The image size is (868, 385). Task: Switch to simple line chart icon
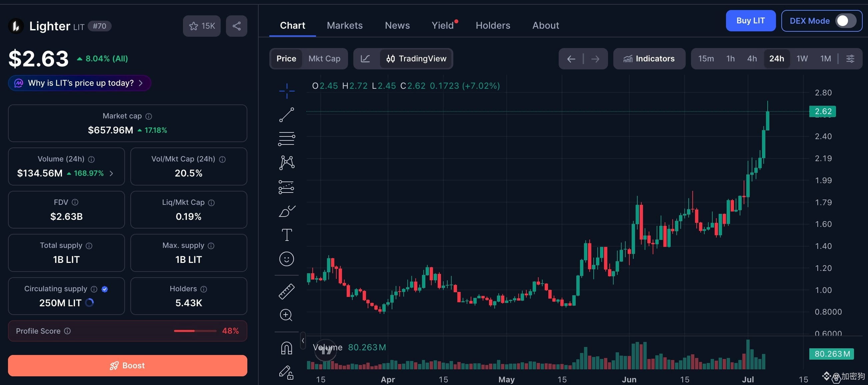coord(366,59)
